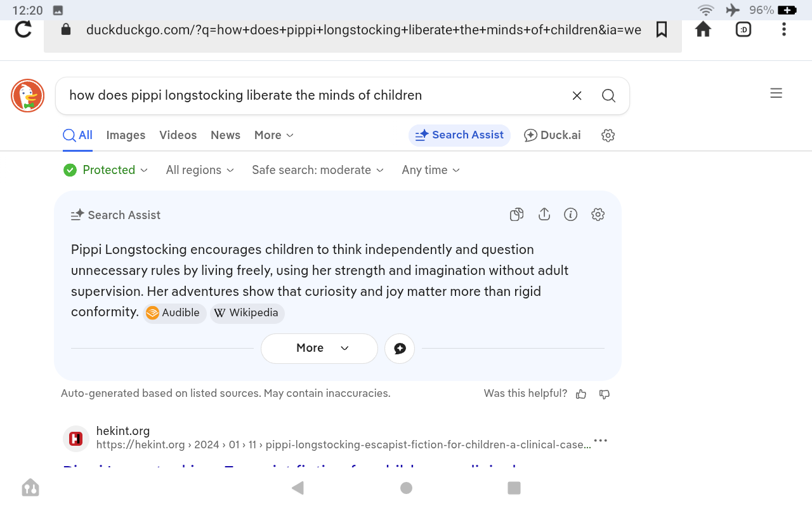Open Search Assist info icon
812x508 pixels.
[x=571, y=215]
